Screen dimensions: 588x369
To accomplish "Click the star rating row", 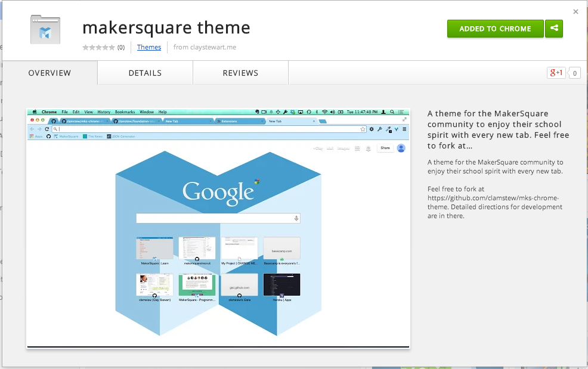I will pos(98,47).
